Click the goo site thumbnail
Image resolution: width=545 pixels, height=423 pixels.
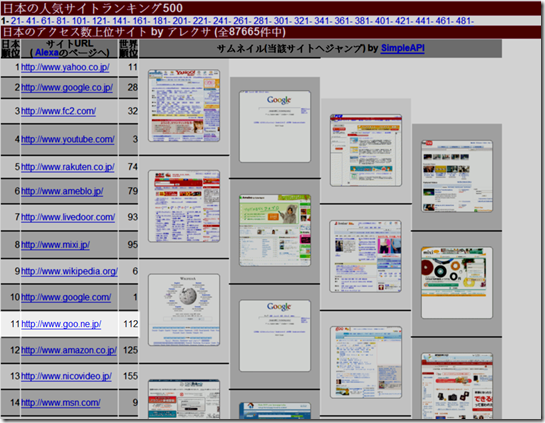pos(366,362)
